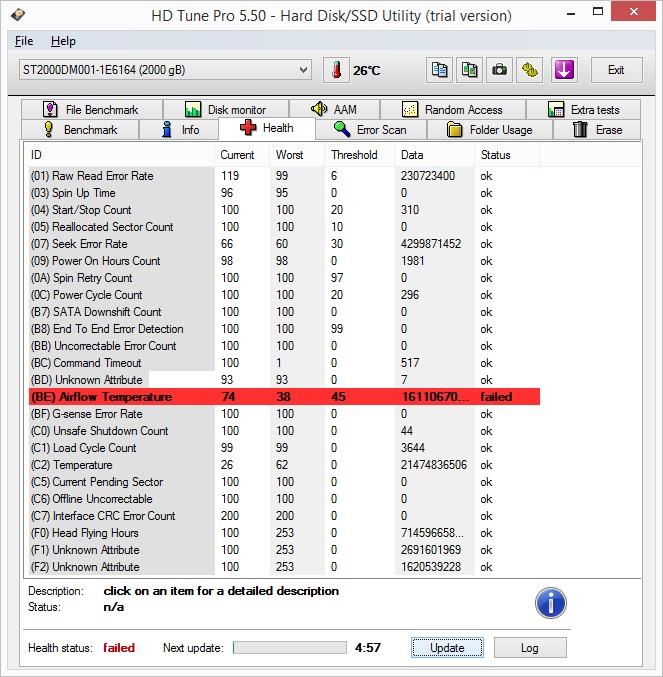Image resolution: width=663 pixels, height=677 pixels.
Task: Select the (BC) Command Timeout row
Action: tap(284, 363)
